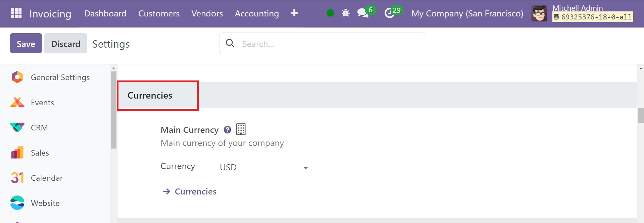Open the Currency USD dropdown
Screen dimensions: 644x223
point(264,167)
